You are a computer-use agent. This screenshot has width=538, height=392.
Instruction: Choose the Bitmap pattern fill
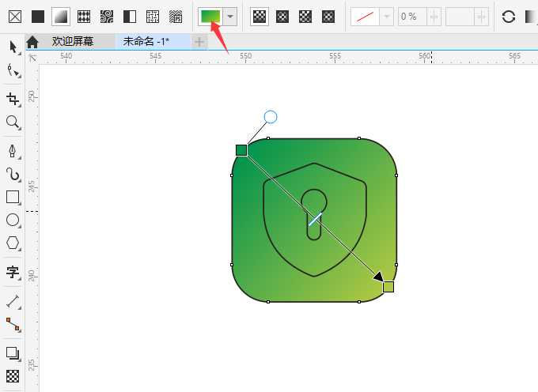click(107, 17)
